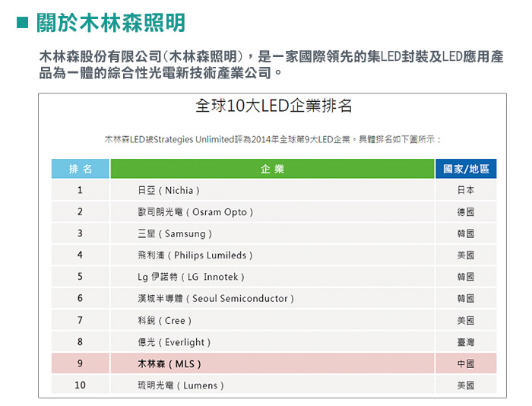Click 中國 in the MLS row
This screenshot has height=406, width=532.
point(466,364)
